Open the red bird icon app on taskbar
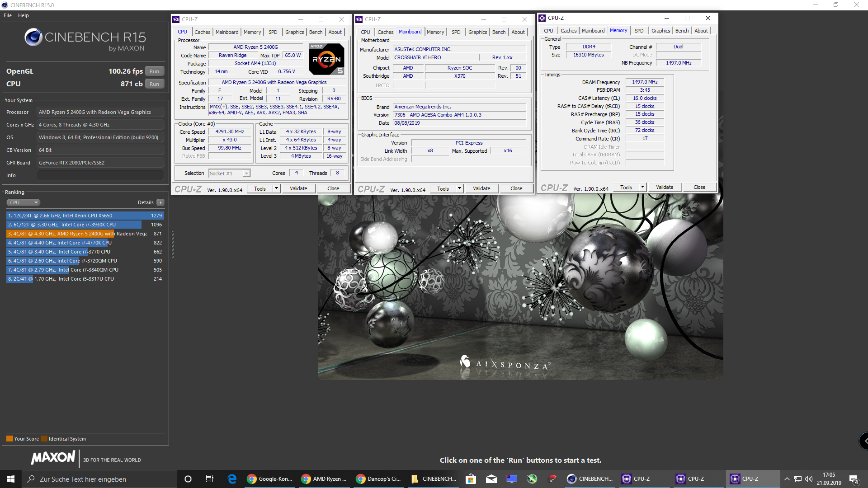 pyautogui.click(x=552, y=479)
